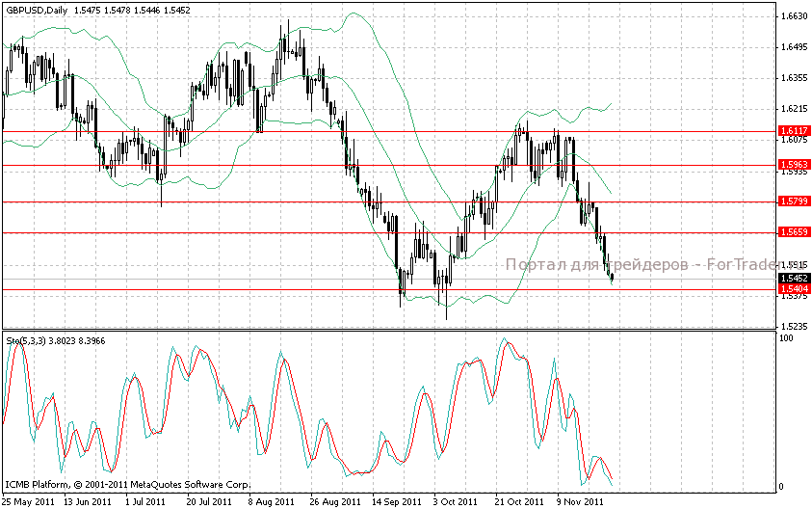Click the ForTrade portal watermark text
This screenshot has height=509, width=812.
pyautogui.click(x=640, y=264)
